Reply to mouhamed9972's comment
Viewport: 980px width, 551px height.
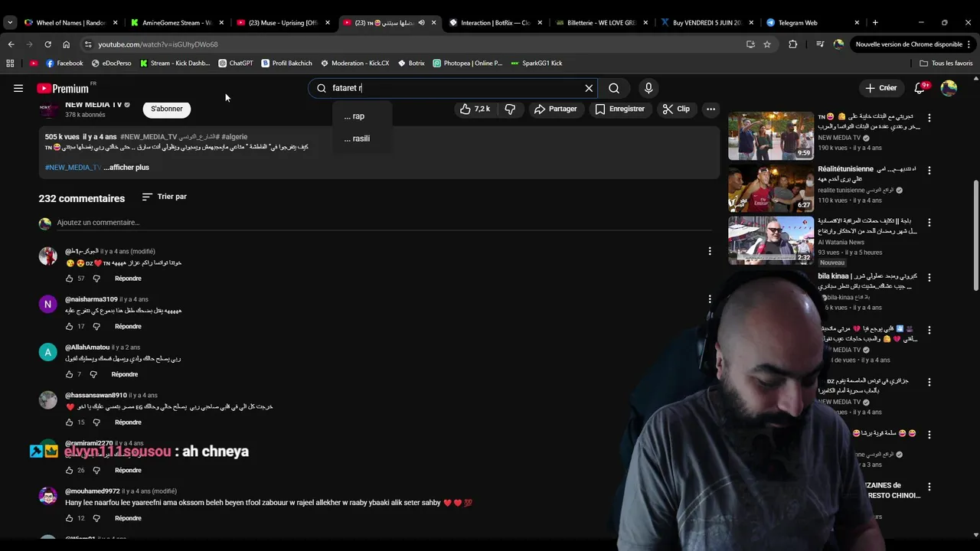[128, 518]
